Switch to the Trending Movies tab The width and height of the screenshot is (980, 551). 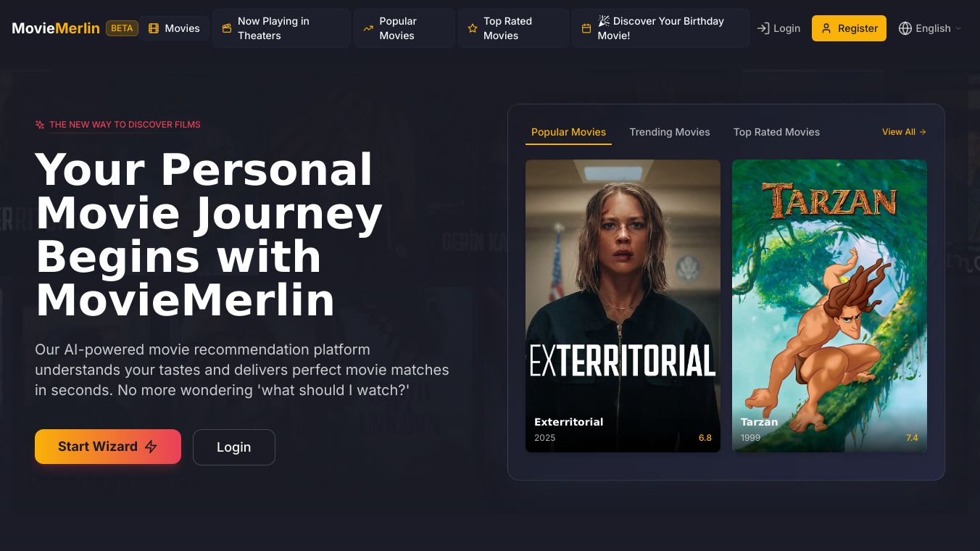[x=670, y=132]
